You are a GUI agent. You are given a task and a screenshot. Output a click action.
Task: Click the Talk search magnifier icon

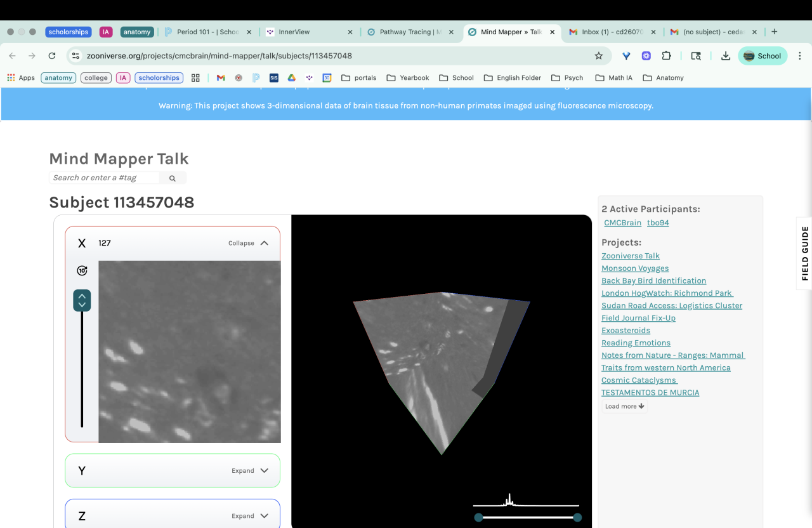[172, 178]
